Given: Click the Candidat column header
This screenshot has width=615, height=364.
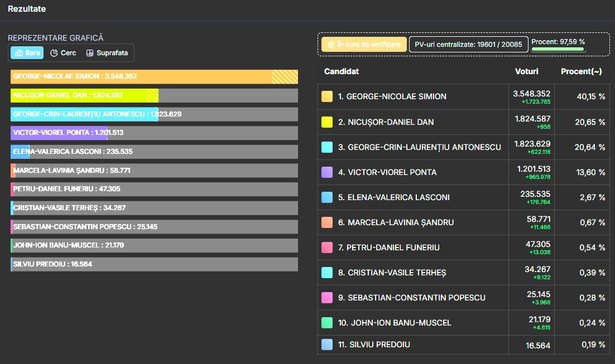Looking at the screenshot, I should (341, 71).
